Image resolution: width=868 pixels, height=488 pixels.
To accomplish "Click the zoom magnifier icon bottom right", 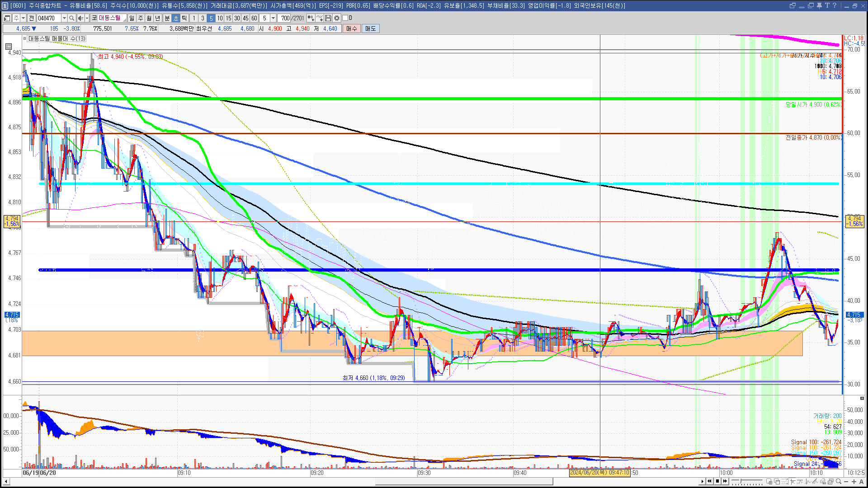I will [839, 482].
